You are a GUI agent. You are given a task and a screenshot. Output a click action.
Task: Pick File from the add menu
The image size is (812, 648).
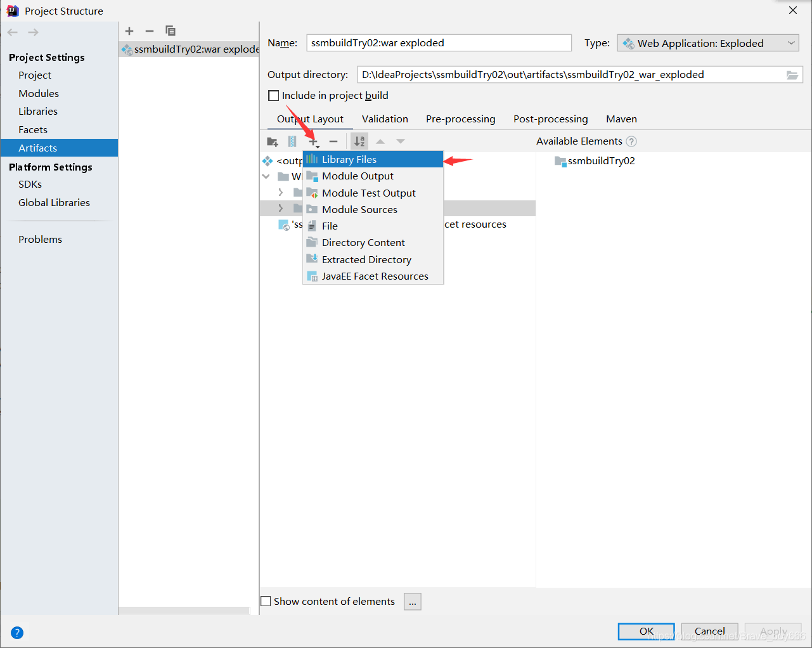(x=373, y=226)
